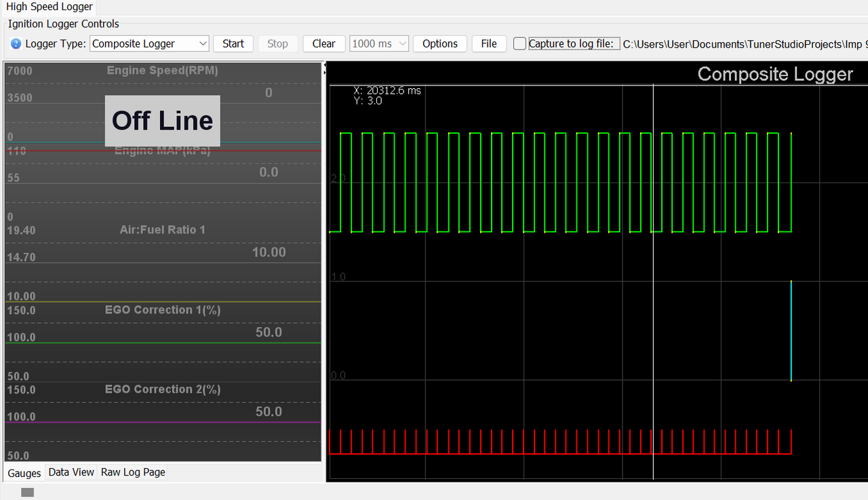Click the Off Line status banner
The height and width of the screenshot is (500, 868).
coord(163,121)
